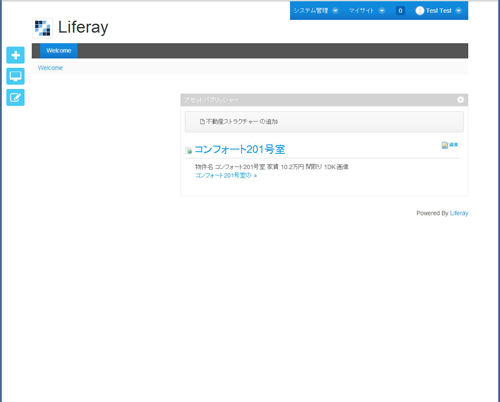This screenshot has height=402, width=500.
Task: Expand the マイサイト dropdown arrow
Action: point(382,11)
